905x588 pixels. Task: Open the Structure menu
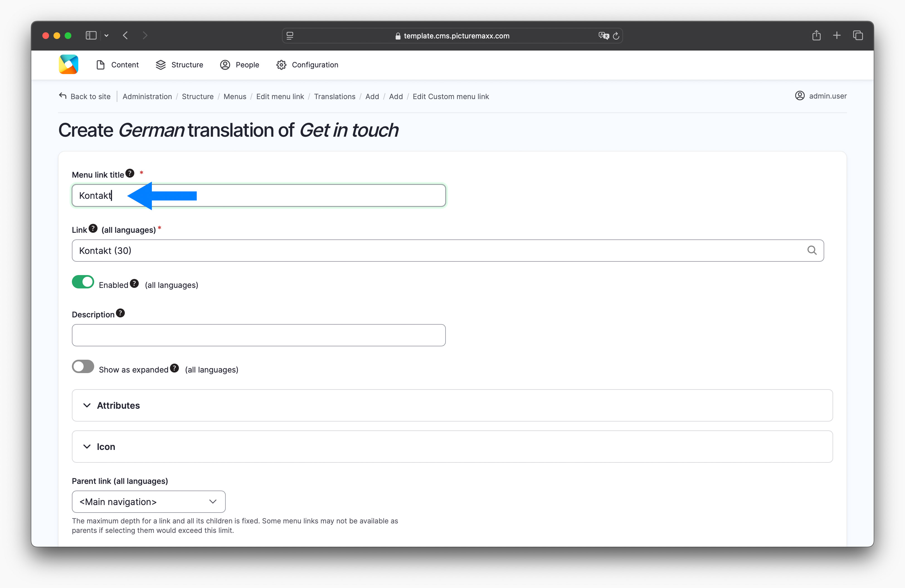pyautogui.click(x=179, y=65)
